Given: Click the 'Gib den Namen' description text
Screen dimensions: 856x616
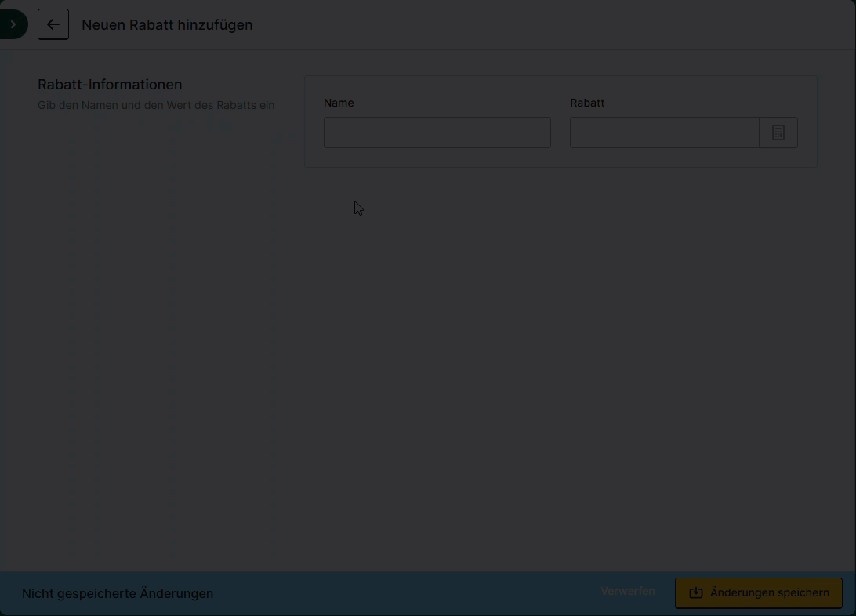Looking at the screenshot, I should point(156,105).
